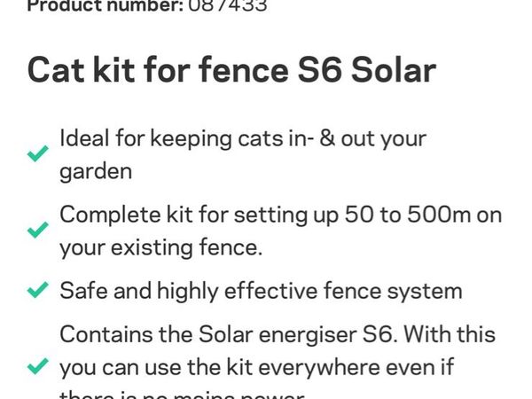Click the partially visible 'there is no mains power' line
This screenshot has width=532, height=399.
[x=182, y=395]
